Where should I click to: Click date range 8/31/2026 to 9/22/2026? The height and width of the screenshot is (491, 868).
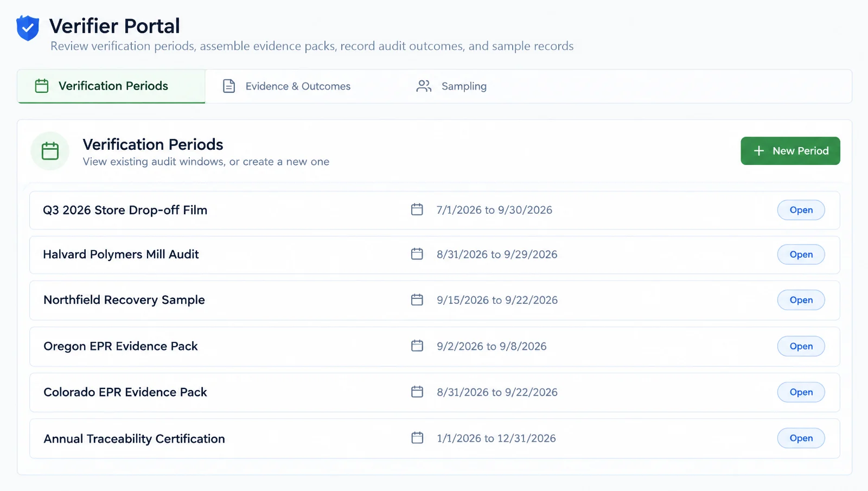pos(497,392)
